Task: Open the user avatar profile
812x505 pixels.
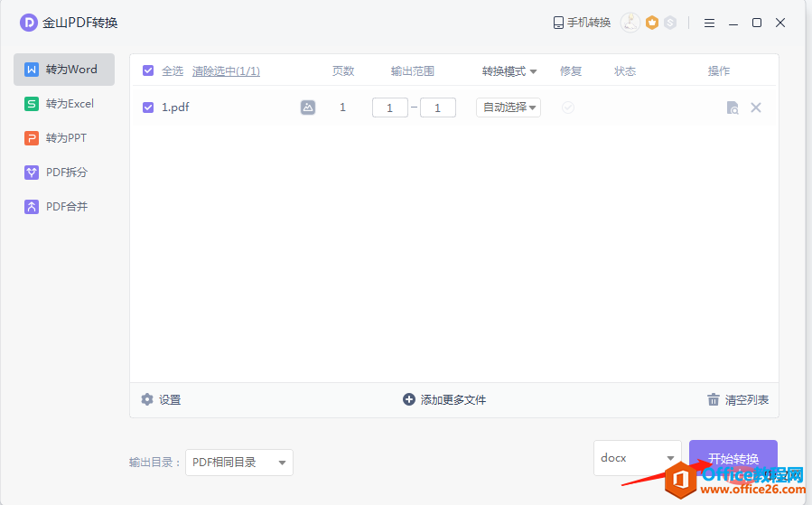Action: point(630,23)
